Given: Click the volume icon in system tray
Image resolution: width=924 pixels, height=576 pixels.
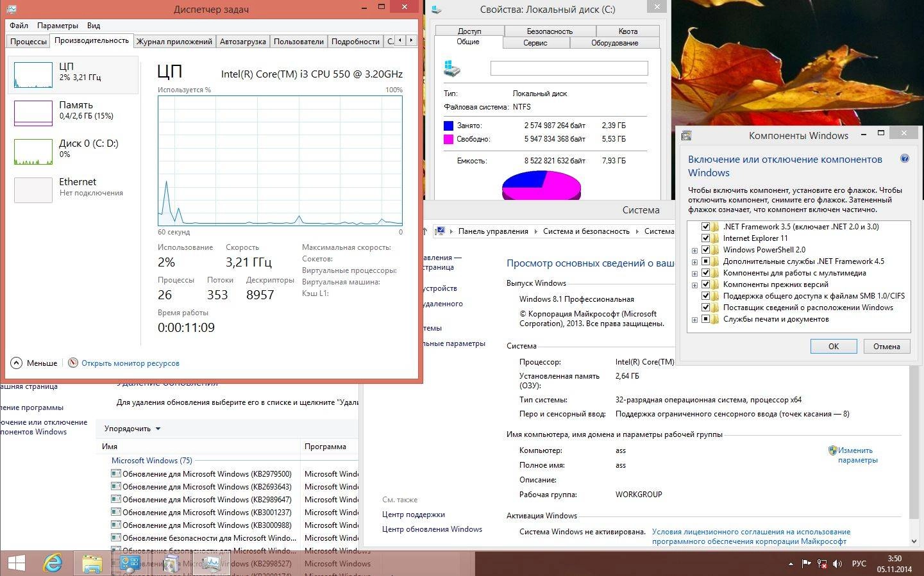Looking at the screenshot, I should click(x=838, y=564).
